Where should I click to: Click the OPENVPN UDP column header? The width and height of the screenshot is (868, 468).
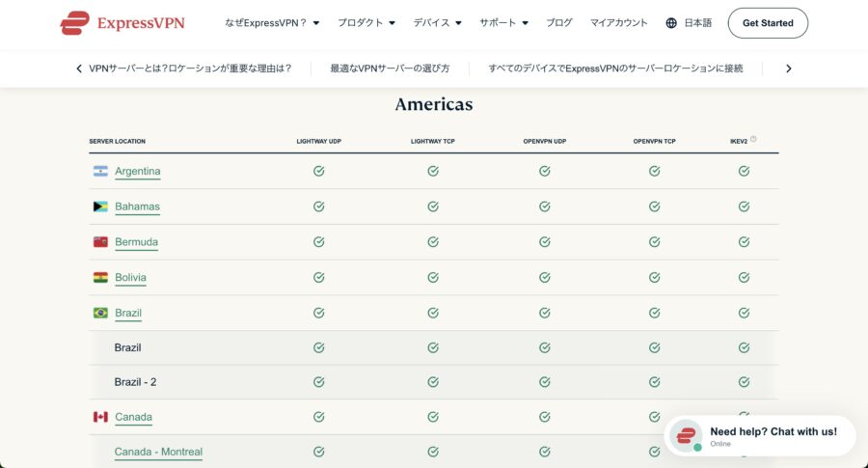[x=545, y=141]
